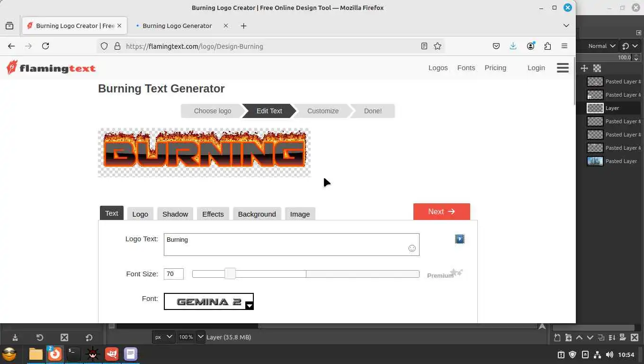Close the Burning Logo Generator tab
Viewport: 644px width, 364px height.
point(226,26)
